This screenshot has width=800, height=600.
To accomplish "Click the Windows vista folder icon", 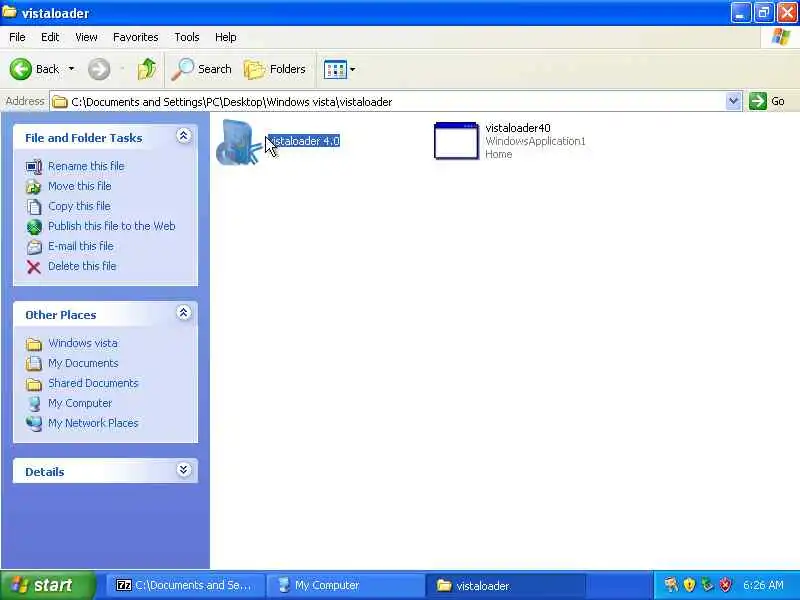I will tap(34, 344).
